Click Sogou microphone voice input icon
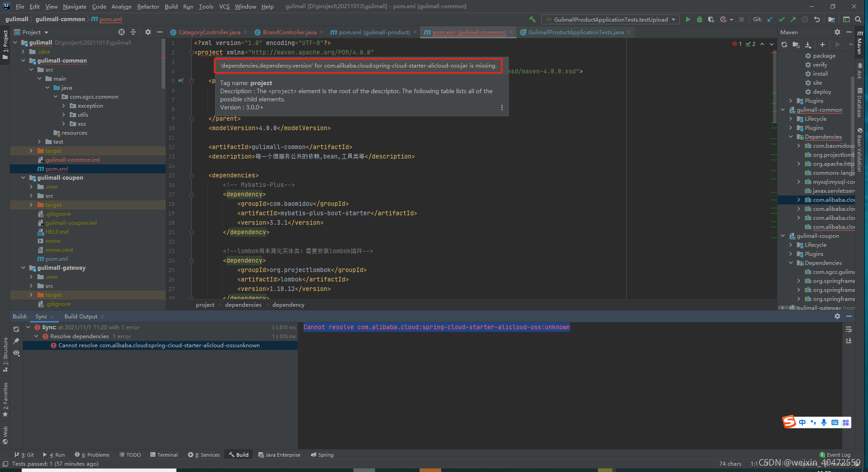 pyautogui.click(x=824, y=422)
